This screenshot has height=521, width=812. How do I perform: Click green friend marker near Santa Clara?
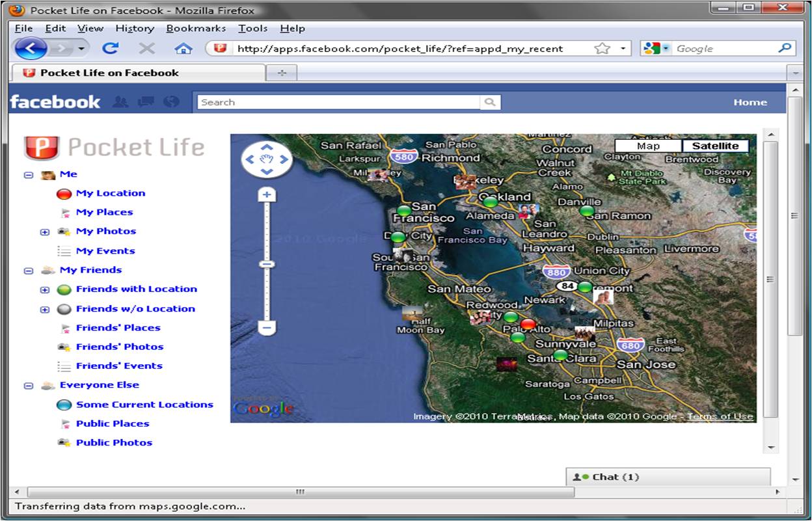pyautogui.click(x=560, y=355)
